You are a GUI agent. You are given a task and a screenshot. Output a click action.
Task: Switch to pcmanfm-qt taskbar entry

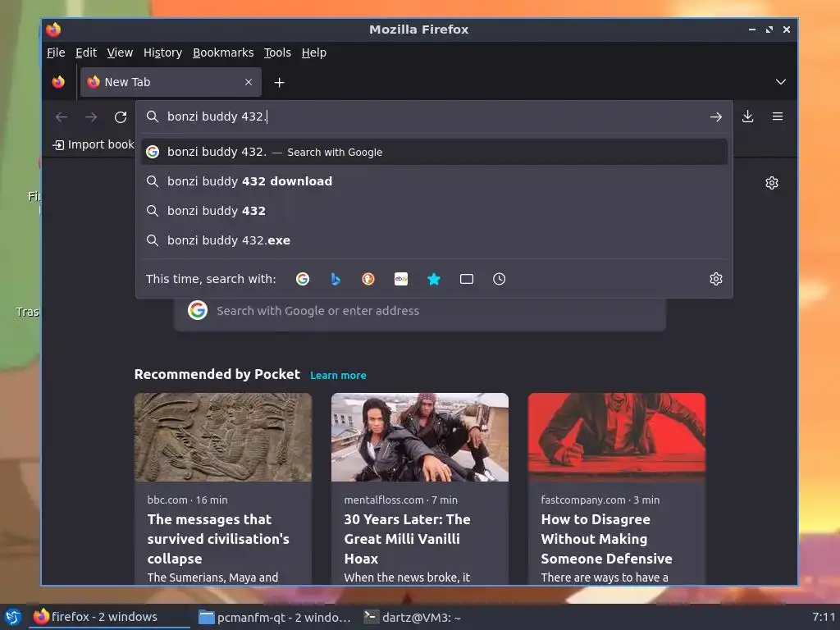pos(274,617)
